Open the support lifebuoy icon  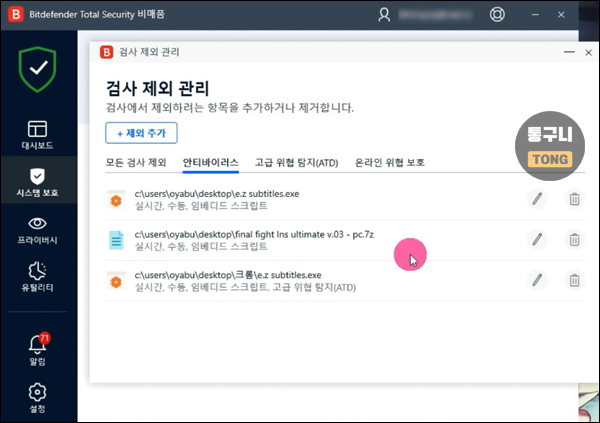497,15
